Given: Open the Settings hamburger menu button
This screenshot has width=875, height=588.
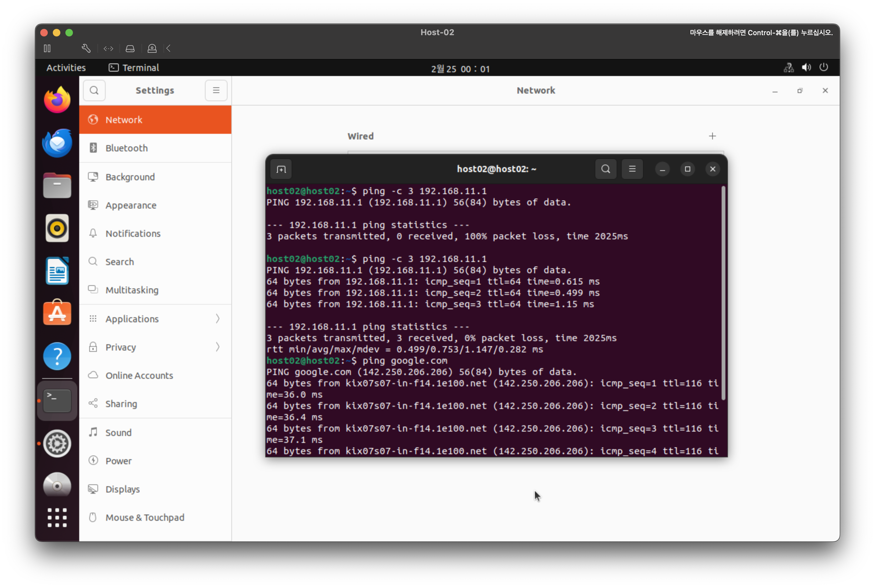Looking at the screenshot, I should click(x=216, y=90).
